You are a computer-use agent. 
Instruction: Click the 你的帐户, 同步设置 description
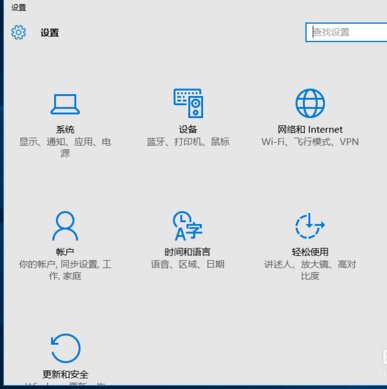click(x=65, y=270)
